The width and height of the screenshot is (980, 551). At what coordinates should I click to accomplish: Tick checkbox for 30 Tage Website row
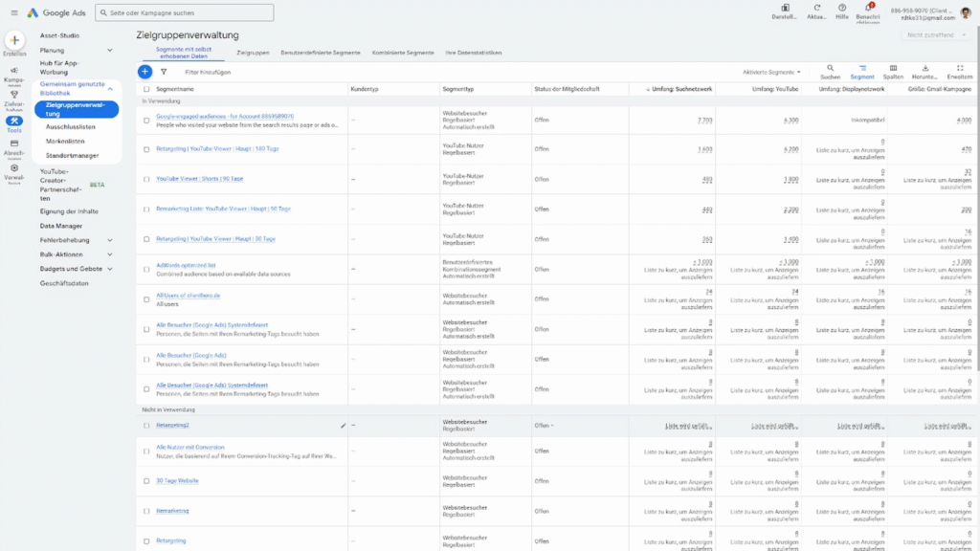tap(146, 481)
